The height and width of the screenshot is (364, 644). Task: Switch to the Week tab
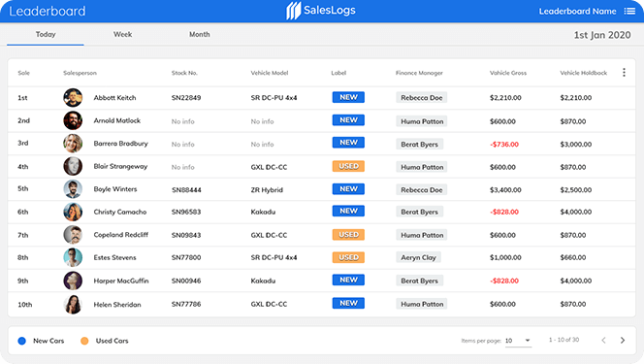tap(122, 35)
